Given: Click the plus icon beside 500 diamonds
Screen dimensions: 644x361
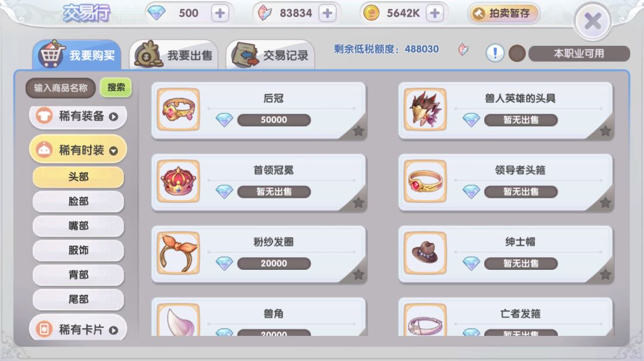Looking at the screenshot, I should click(x=219, y=14).
